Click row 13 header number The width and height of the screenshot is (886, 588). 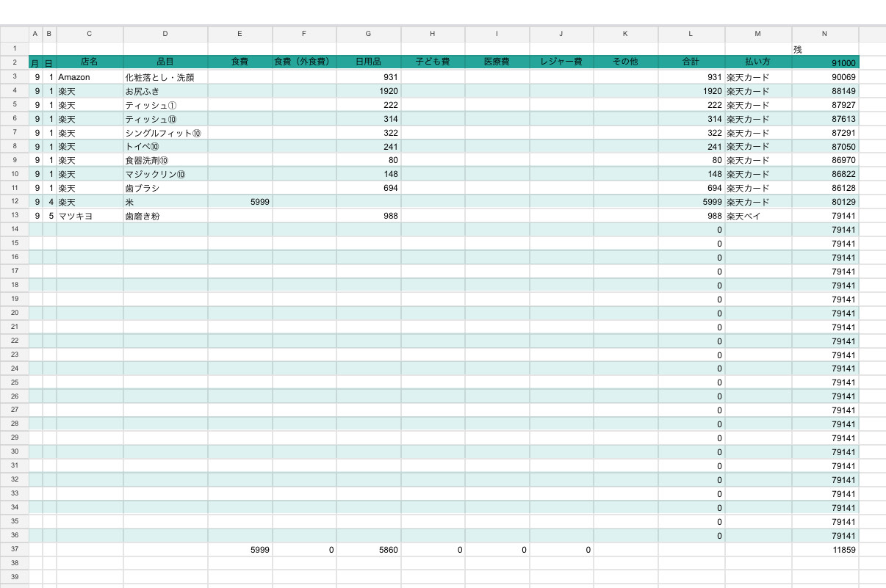pos(15,216)
